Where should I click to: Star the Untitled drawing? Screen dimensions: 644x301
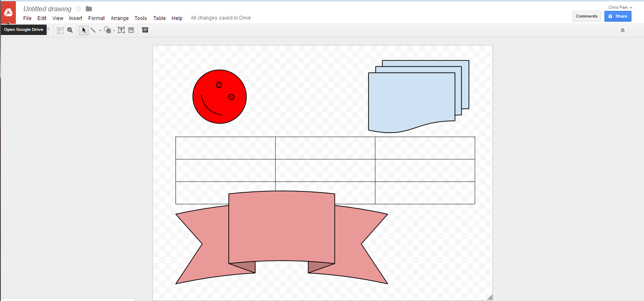click(78, 8)
